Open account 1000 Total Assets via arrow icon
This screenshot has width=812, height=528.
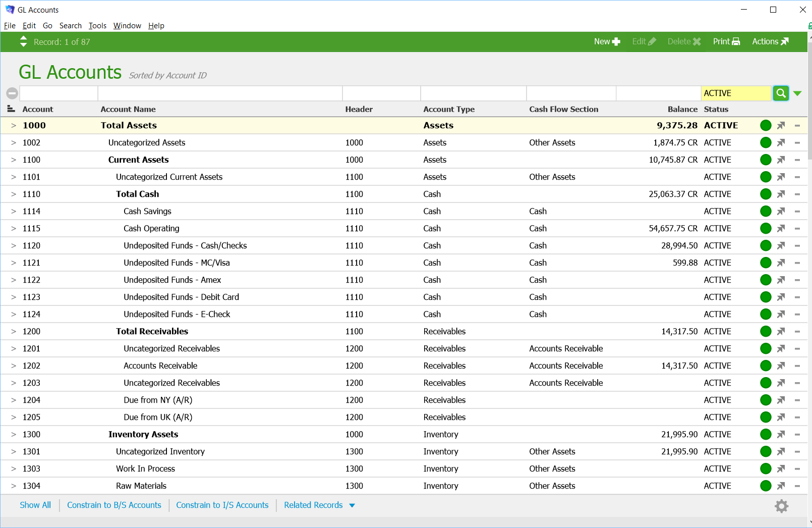click(781, 126)
